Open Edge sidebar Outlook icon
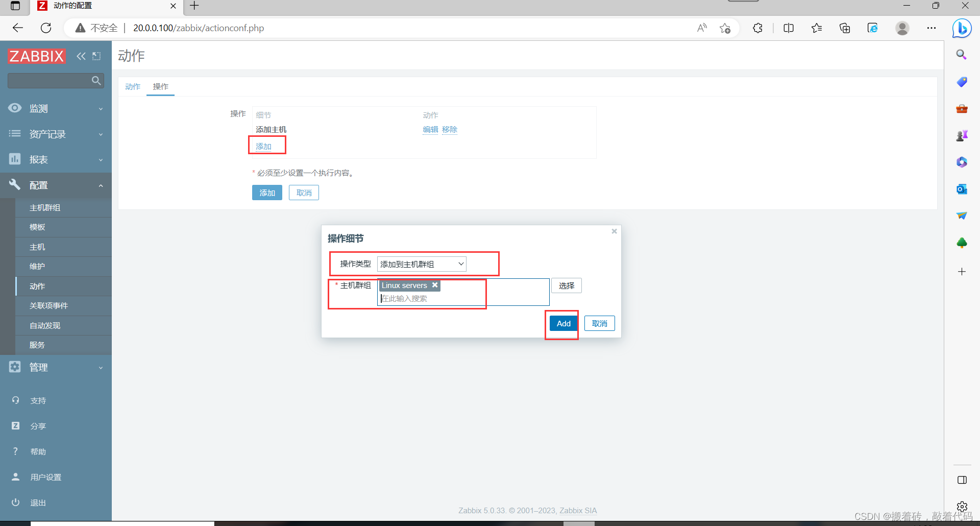The image size is (980, 526). point(962,189)
